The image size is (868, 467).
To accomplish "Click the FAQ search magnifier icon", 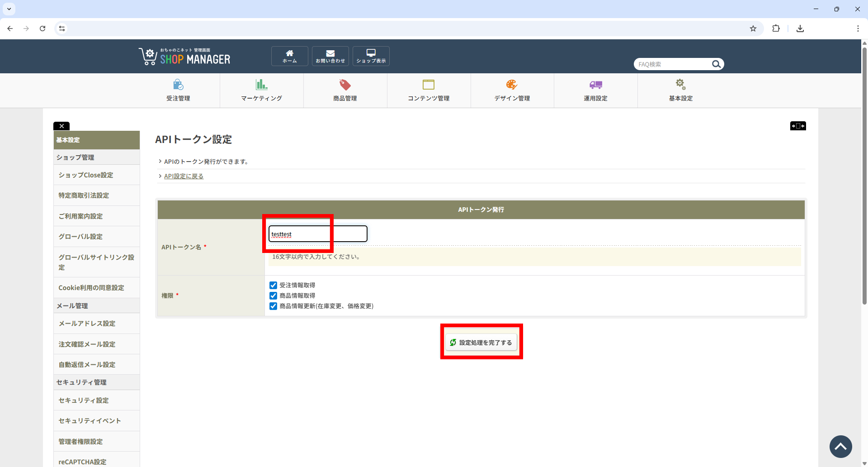I will tap(716, 64).
